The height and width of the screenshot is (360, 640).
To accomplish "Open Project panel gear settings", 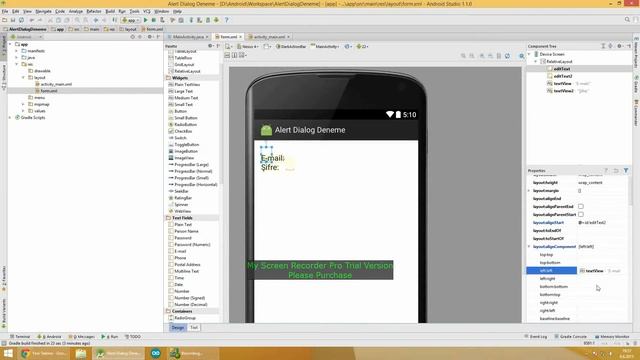I will point(149,37).
